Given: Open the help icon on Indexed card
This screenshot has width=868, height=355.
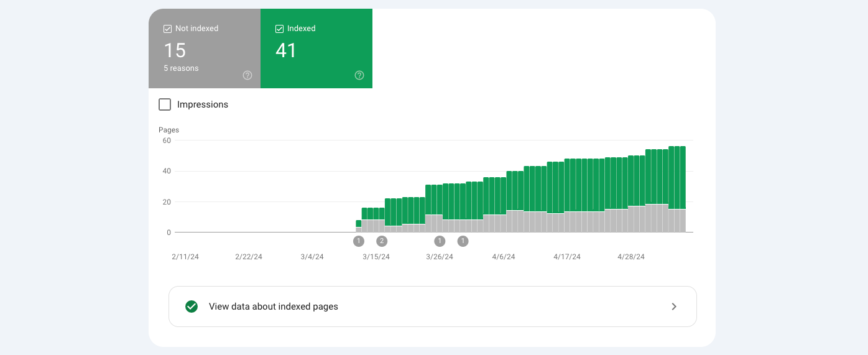Looking at the screenshot, I should [x=359, y=75].
